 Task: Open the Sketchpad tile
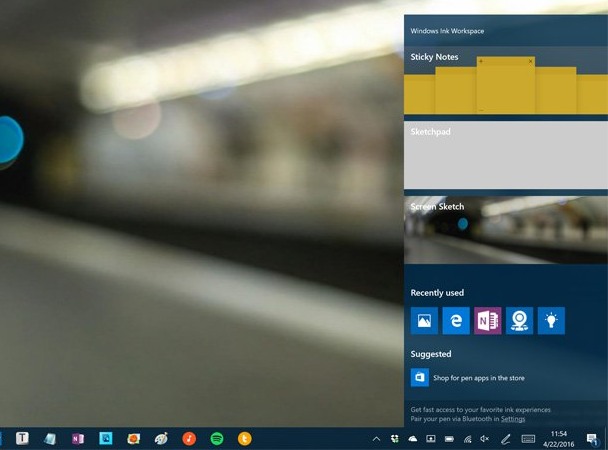(x=505, y=155)
